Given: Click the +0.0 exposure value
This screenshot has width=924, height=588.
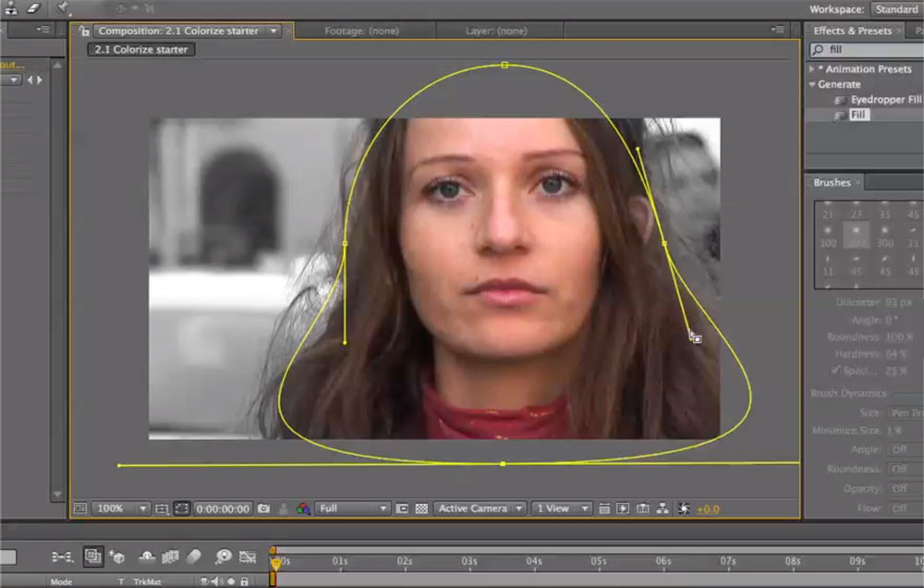Looking at the screenshot, I should pyautogui.click(x=708, y=509).
